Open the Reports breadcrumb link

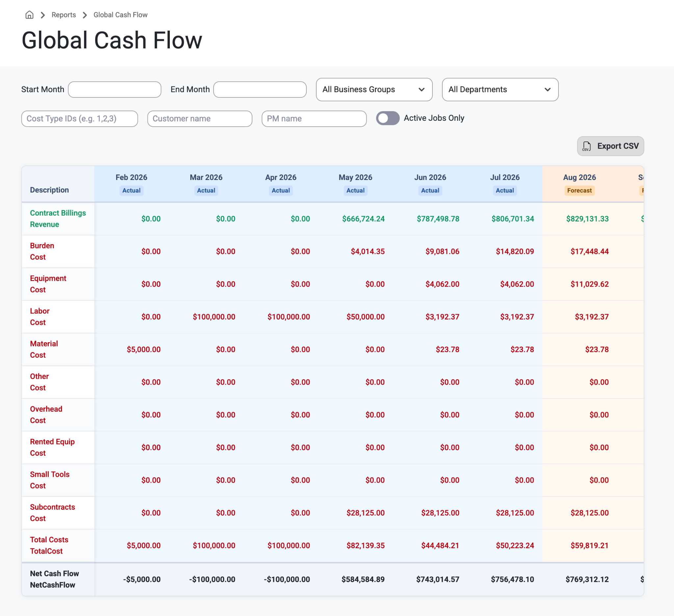[64, 15]
